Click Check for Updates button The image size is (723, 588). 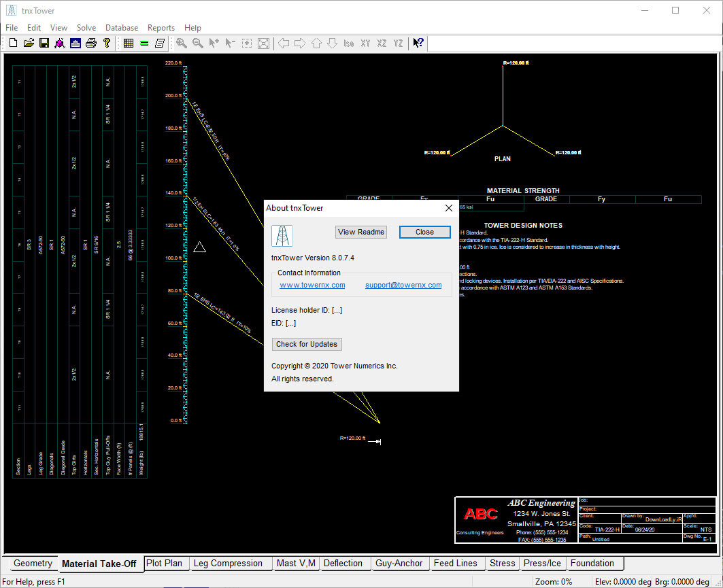(x=306, y=344)
